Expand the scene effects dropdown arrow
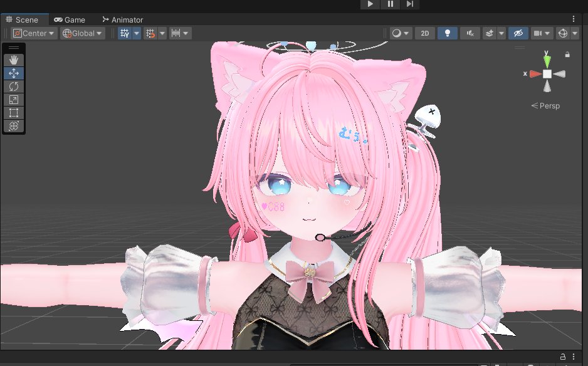The height and width of the screenshot is (366, 588). [501, 33]
